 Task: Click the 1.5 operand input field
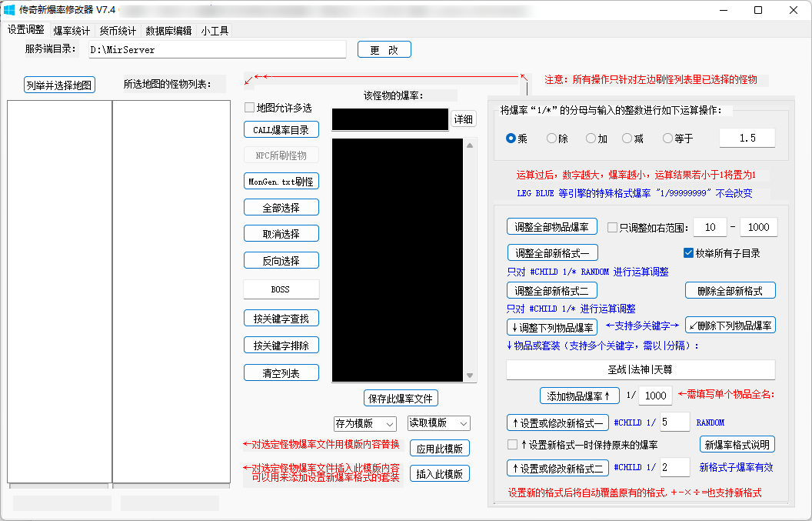click(747, 138)
